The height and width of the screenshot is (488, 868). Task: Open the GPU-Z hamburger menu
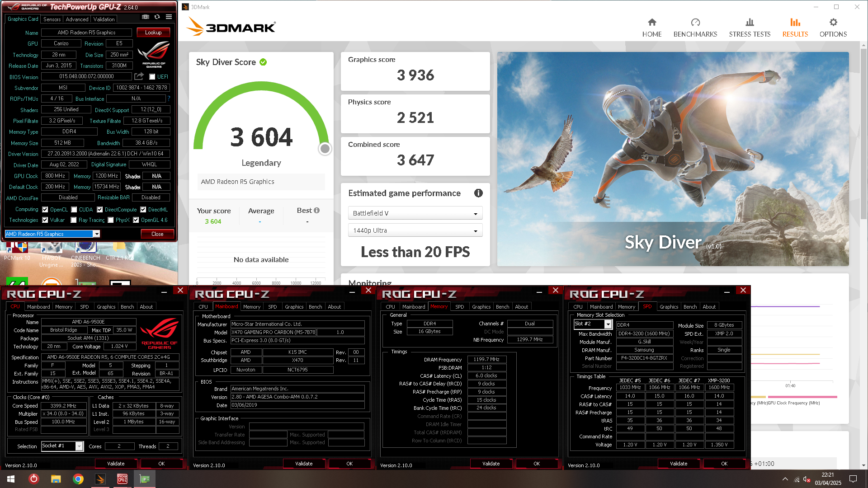click(169, 17)
